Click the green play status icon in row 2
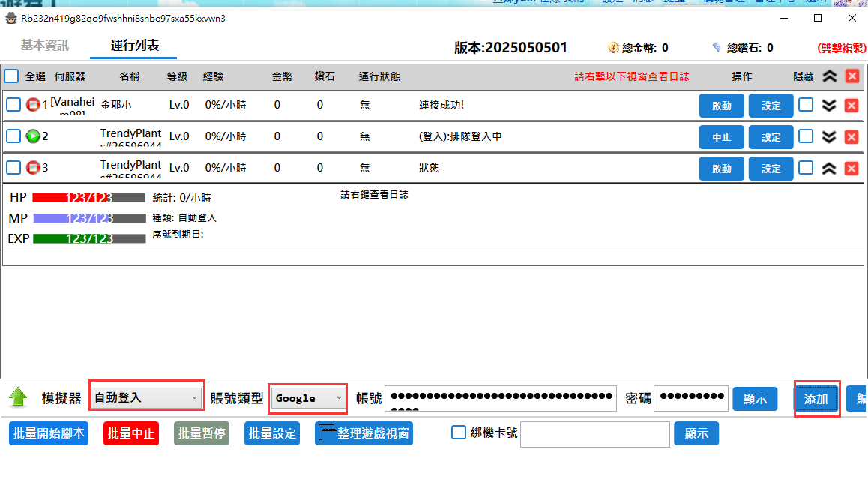 coord(33,136)
